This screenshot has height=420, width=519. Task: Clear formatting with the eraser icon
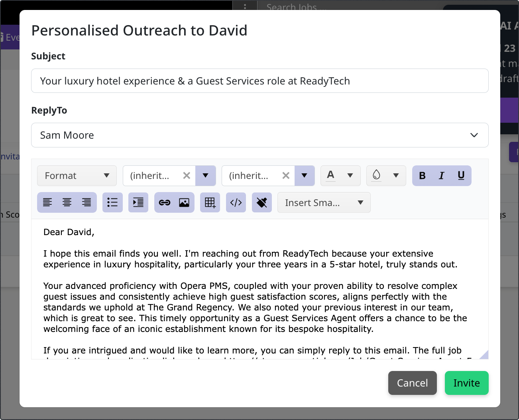pos(262,202)
